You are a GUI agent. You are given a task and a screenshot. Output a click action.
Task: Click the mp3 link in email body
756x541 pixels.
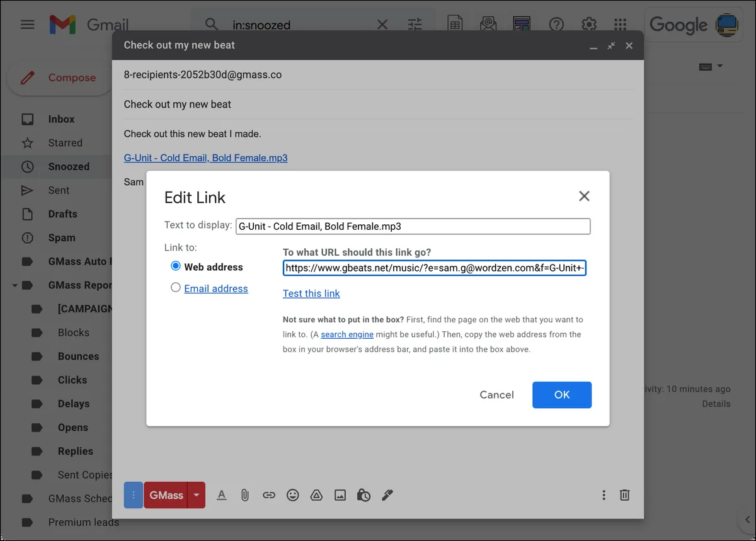(x=205, y=157)
